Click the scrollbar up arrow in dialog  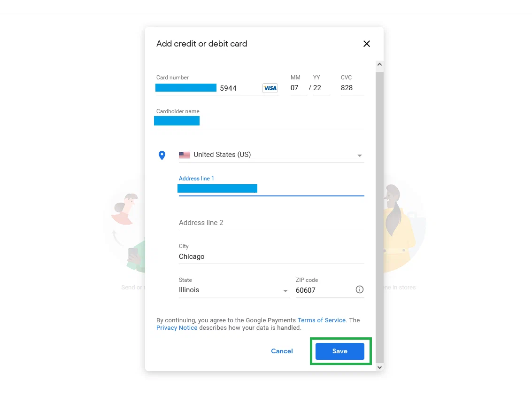379,64
